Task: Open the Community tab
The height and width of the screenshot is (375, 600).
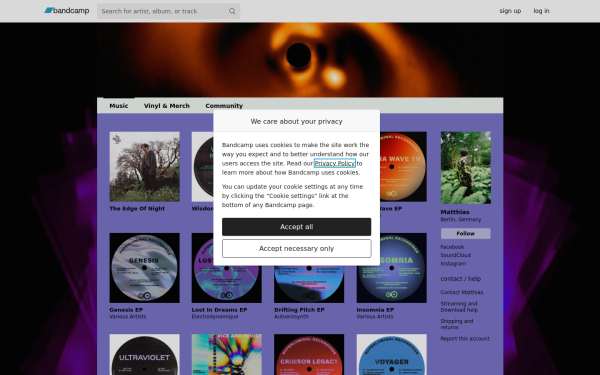Action: point(224,106)
